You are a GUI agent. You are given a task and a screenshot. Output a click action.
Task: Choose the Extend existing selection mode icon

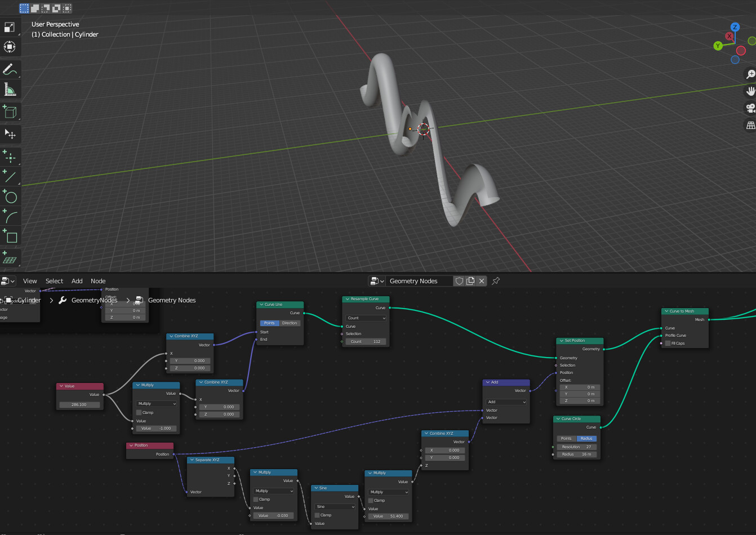pyautogui.click(x=35, y=8)
